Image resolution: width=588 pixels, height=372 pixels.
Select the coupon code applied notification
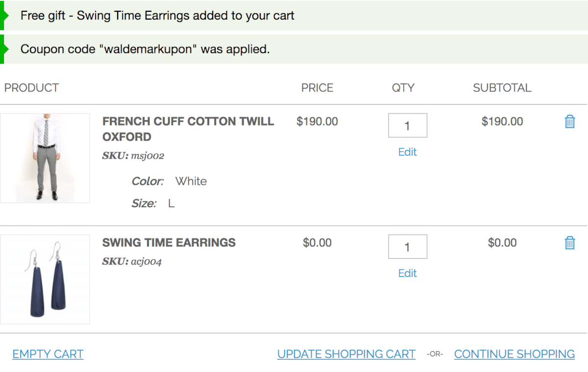coord(145,49)
